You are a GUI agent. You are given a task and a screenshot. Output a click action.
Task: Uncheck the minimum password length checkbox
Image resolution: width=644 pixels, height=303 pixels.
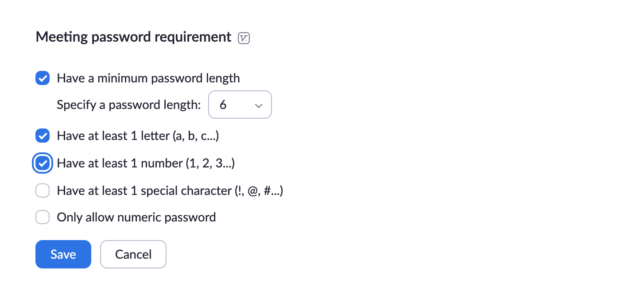pyautogui.click(x=43, y=78)
